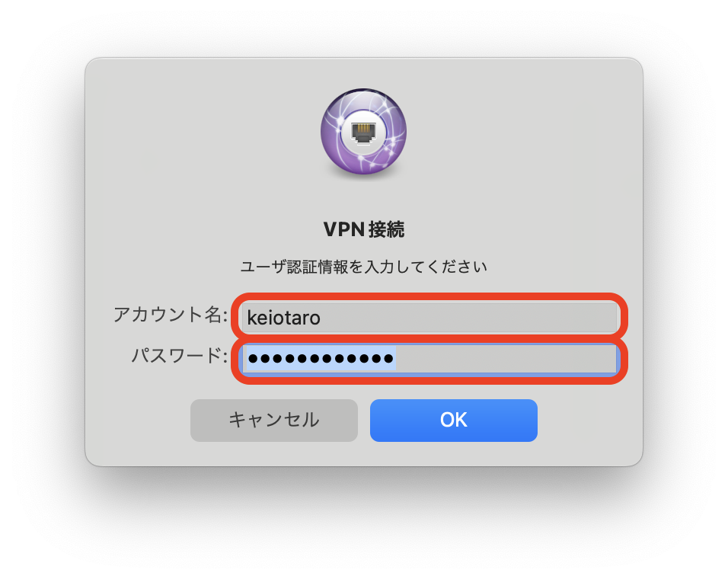This screenshot has height=579, width=728.
Task: Focus the パスワード field
Action: click(429, 359)
